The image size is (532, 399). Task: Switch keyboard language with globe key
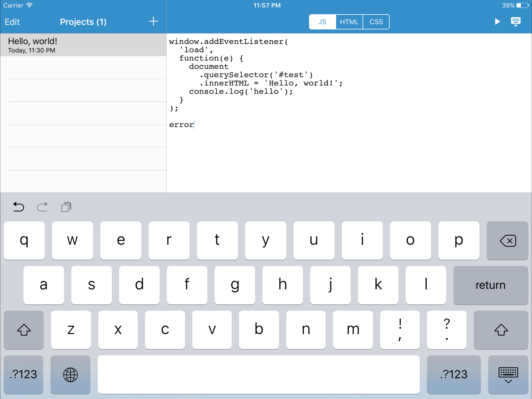pos(70,374)
